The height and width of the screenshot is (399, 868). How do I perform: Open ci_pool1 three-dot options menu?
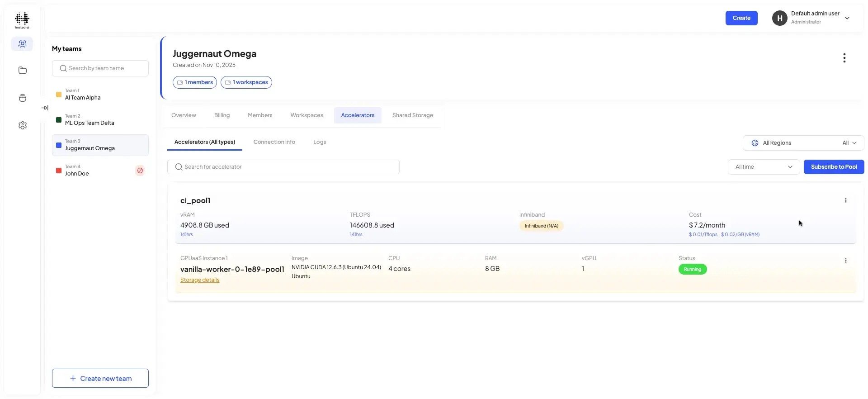tap(846, 200)
